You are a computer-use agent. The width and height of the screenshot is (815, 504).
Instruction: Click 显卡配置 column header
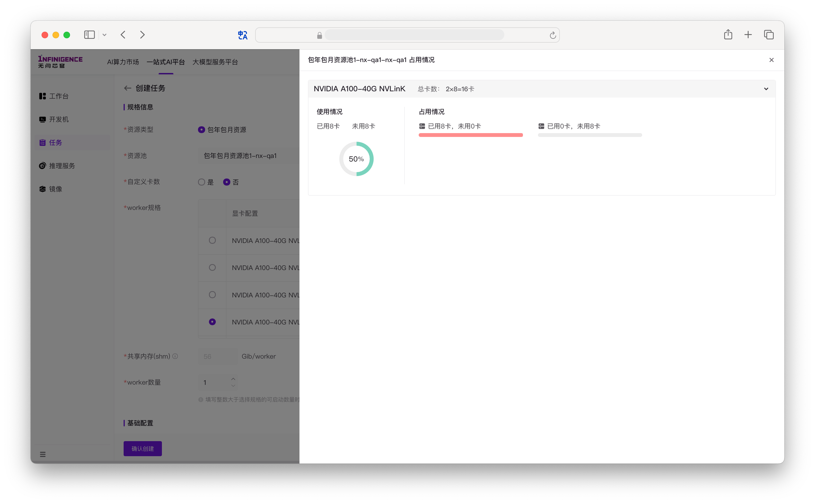tap(245, 213)
